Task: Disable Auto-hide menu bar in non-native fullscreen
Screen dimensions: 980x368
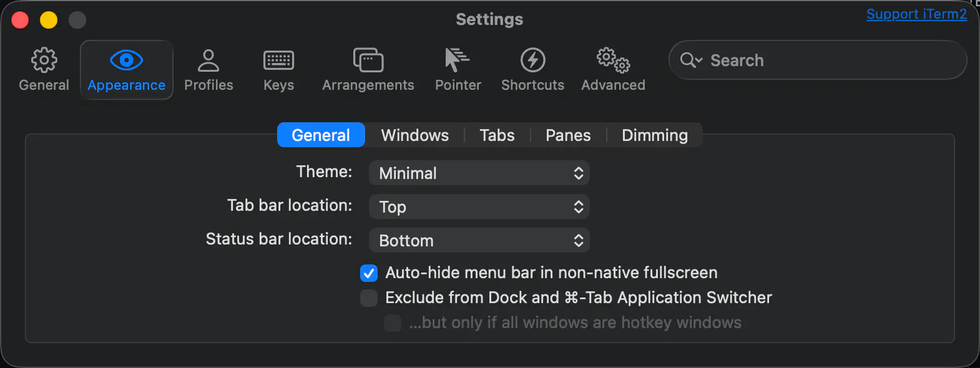Action: 369,273
